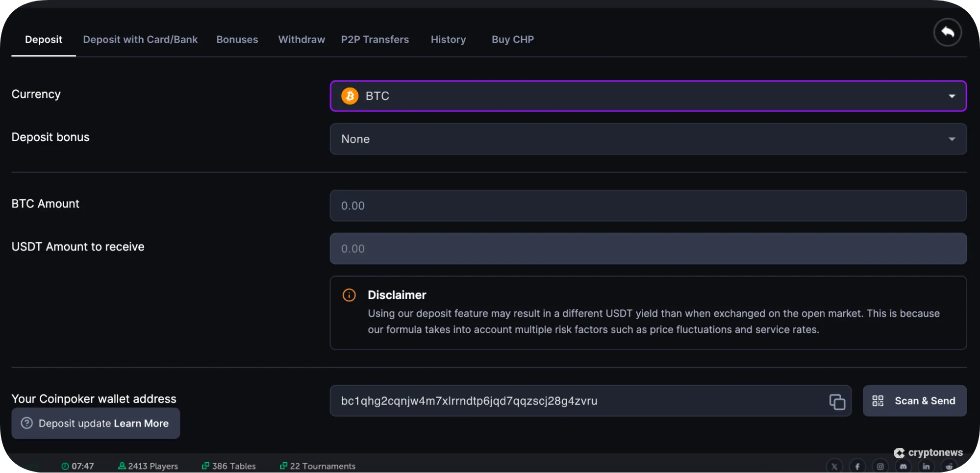The width and height of the screenshot is (980, 473).
Task: Click the Bitcoin currency icon
Action: coord(350,96)
